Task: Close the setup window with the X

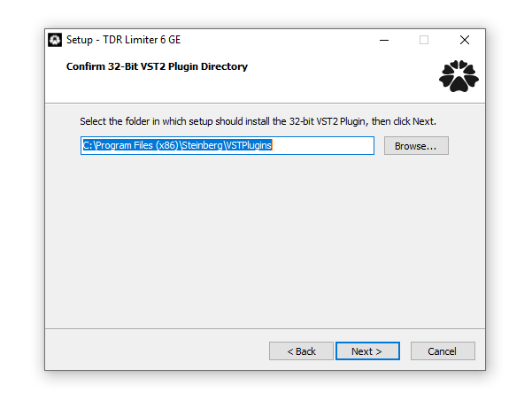Action: pos(465,40)
